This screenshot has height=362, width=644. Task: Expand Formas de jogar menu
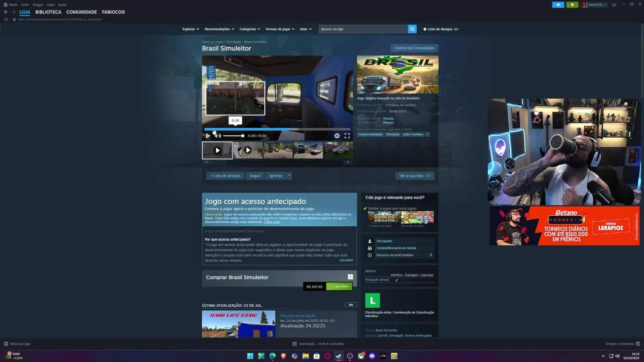pos(280,29)
